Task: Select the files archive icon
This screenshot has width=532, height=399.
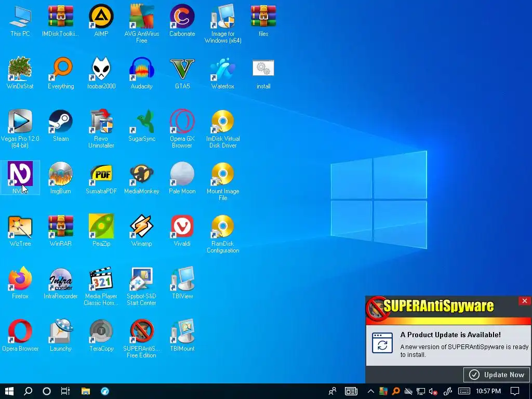Action: tap(263, 21)
